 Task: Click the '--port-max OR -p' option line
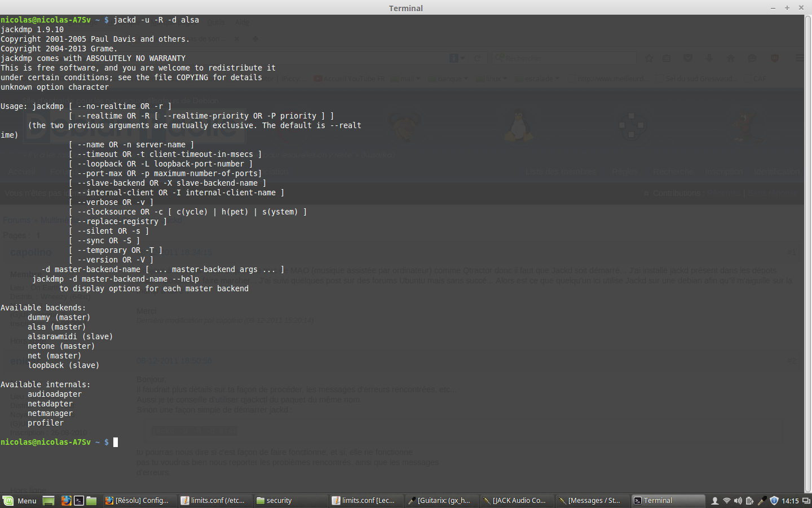165,173
